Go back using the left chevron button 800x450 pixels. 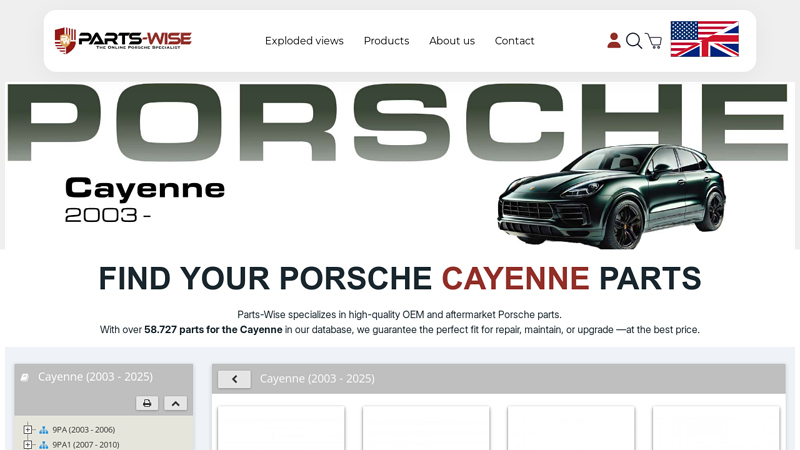[234, 379]
